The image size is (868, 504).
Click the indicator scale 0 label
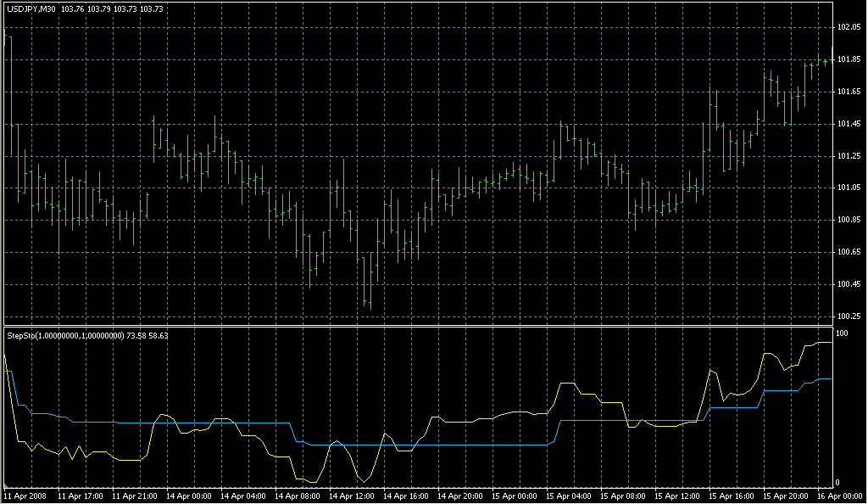pos(837,482)
